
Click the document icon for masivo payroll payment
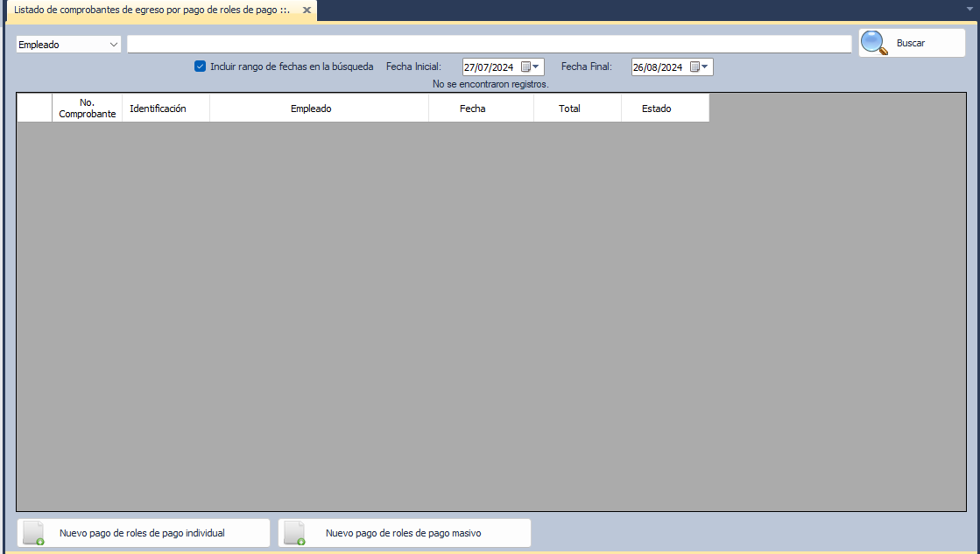click(x=294, y=533)
